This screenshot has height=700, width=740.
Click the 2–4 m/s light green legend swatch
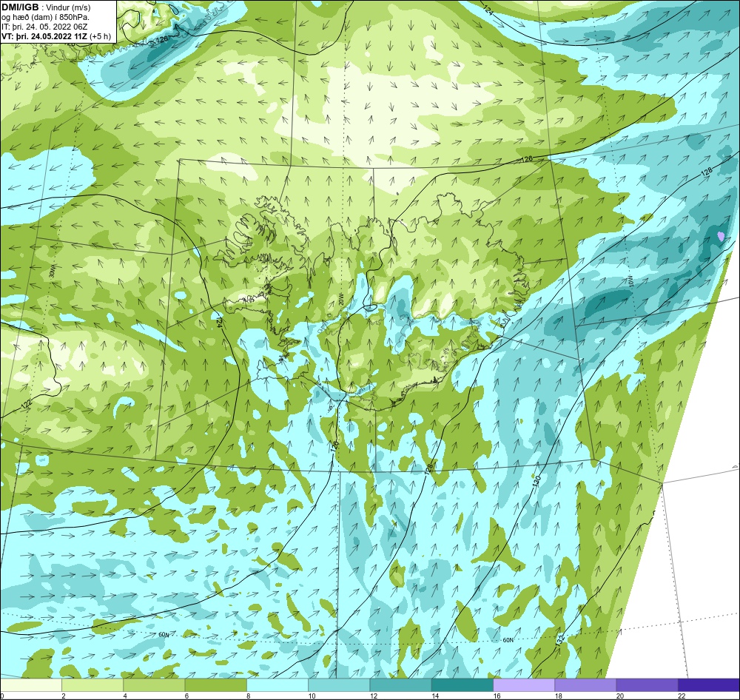92,684
